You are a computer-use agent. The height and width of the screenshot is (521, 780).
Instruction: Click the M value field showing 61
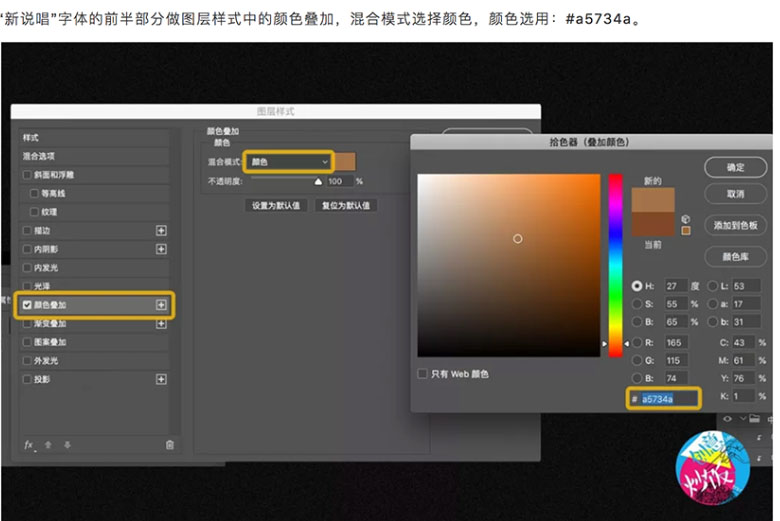click(743, 360)
